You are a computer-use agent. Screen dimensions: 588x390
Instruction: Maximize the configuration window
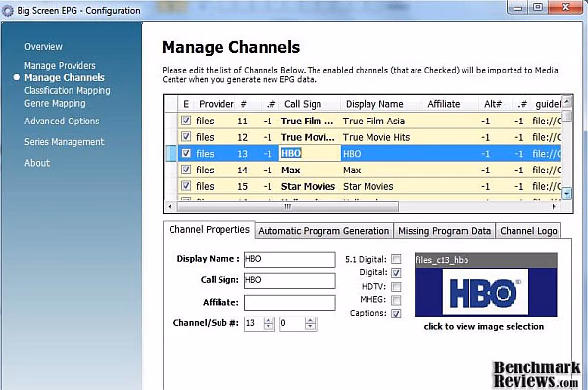538,8
